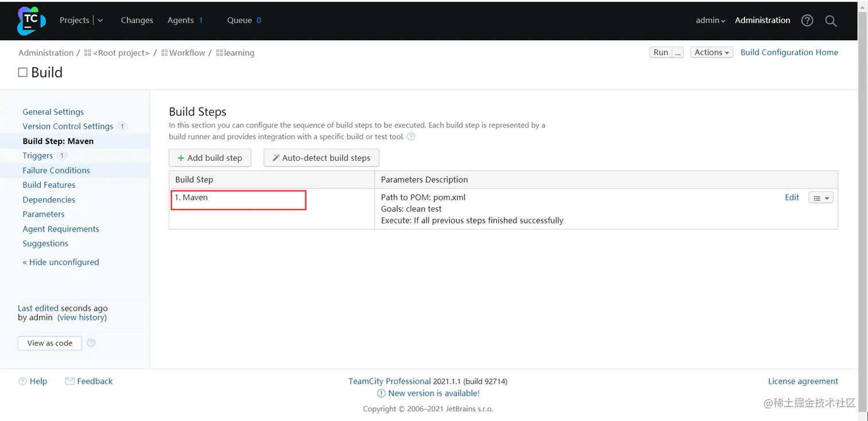Expand the admin user menu
The image size is (868, 421).
(x=710, y=20)
